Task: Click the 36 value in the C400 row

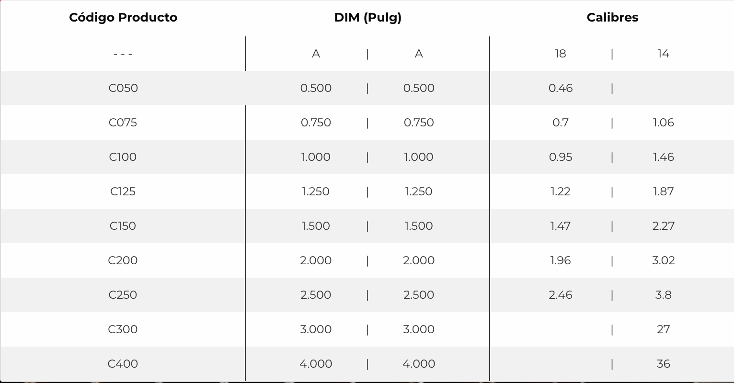Action: tap(663, 363)
